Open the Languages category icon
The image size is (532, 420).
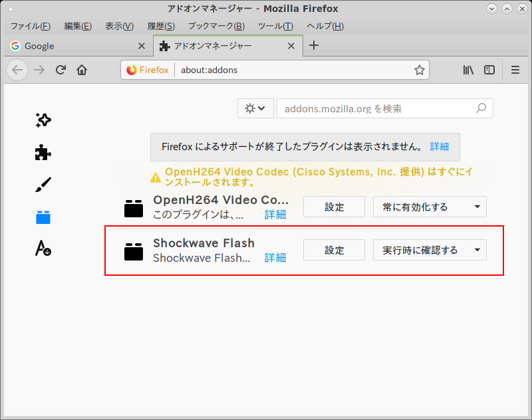point(43,248)
